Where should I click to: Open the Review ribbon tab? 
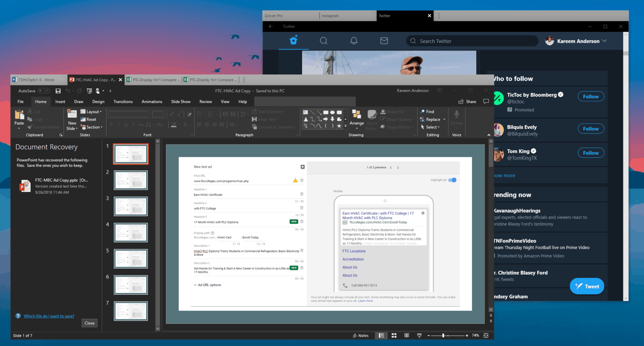click(206, 102)
